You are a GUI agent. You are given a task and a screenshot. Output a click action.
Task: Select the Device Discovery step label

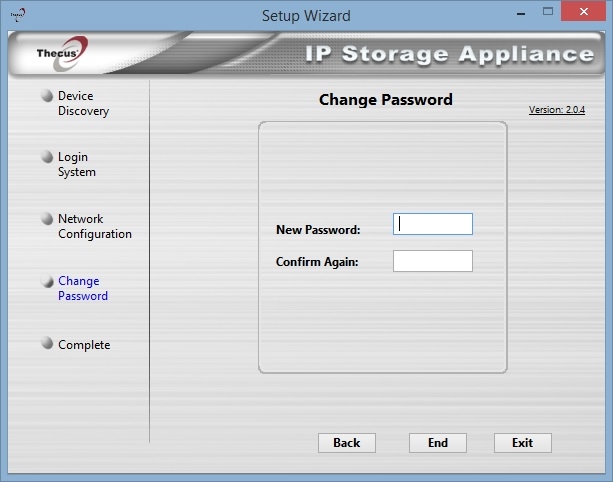pyautogui.click(x=83, y=103)
